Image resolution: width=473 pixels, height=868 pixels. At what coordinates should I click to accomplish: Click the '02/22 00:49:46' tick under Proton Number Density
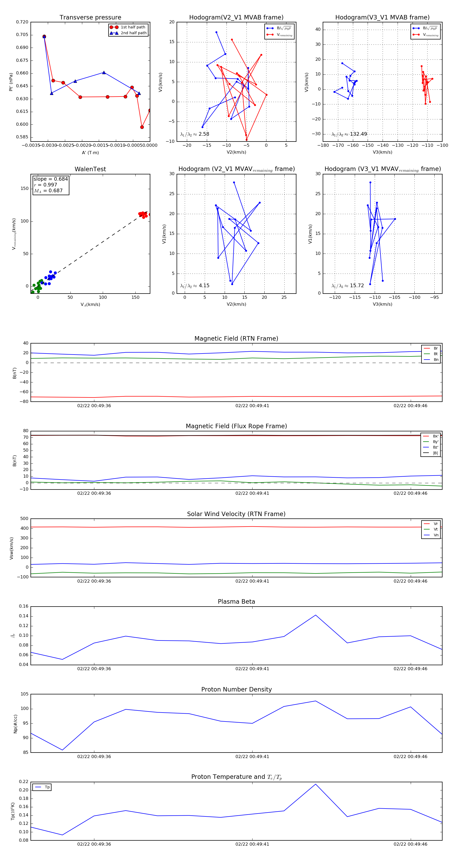tap(410, 756)
